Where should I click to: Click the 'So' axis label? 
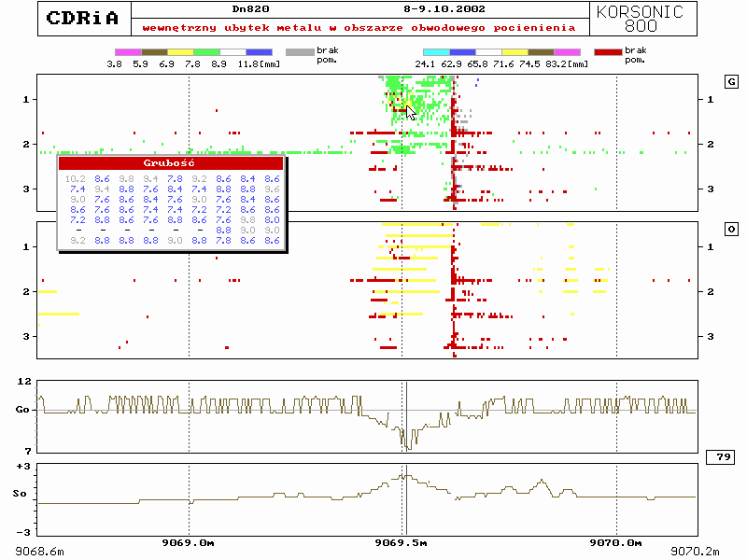[20, 494]
